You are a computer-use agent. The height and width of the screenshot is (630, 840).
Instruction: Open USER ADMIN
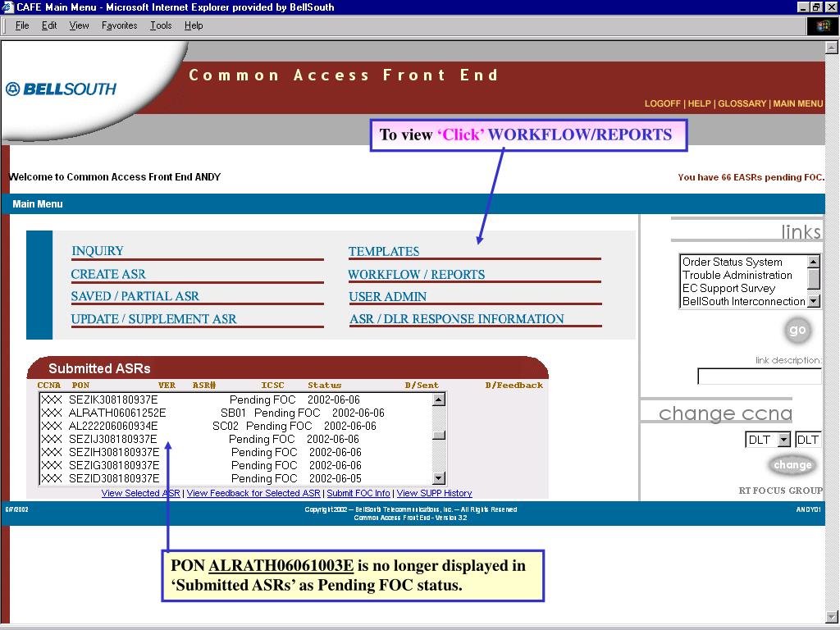(387, 296)
